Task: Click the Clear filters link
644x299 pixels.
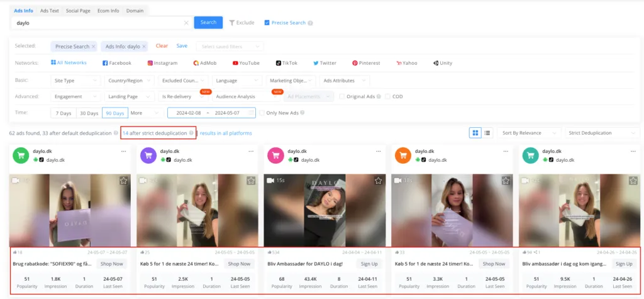Action: [162, 46]
